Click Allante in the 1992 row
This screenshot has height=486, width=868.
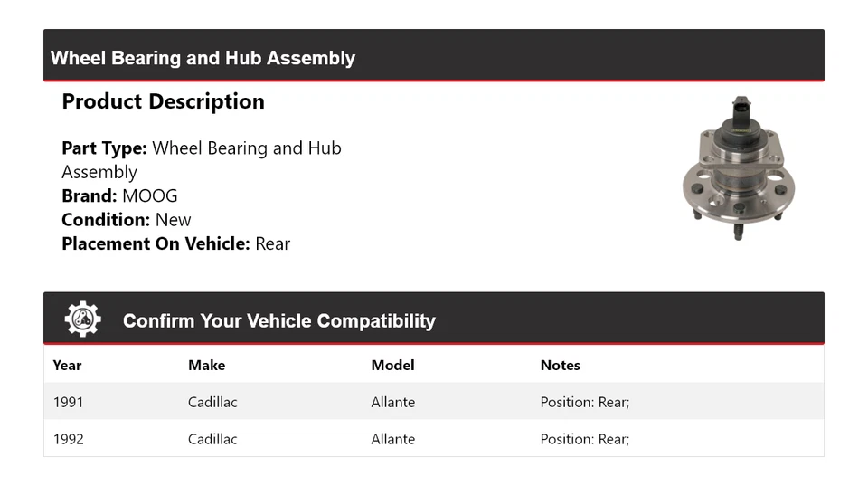(x=393, y=439)
